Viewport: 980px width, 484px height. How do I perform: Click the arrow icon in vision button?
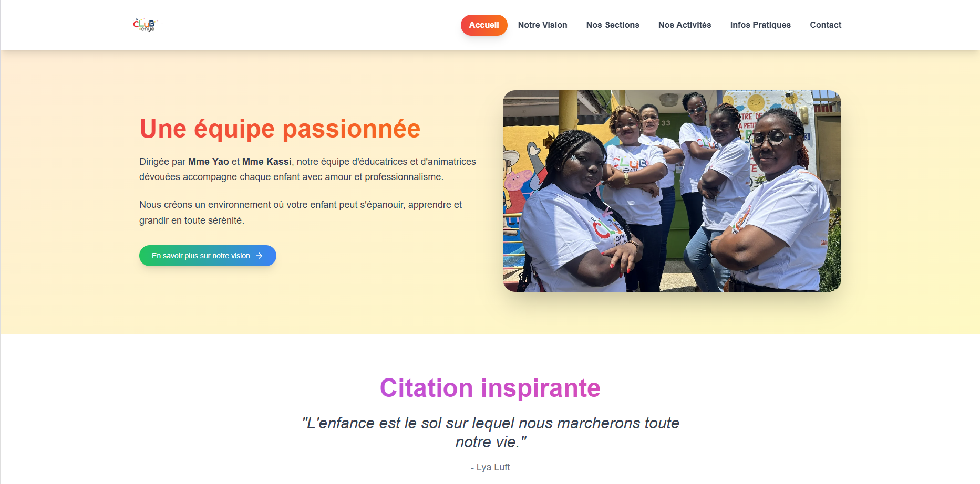[259, 256]
